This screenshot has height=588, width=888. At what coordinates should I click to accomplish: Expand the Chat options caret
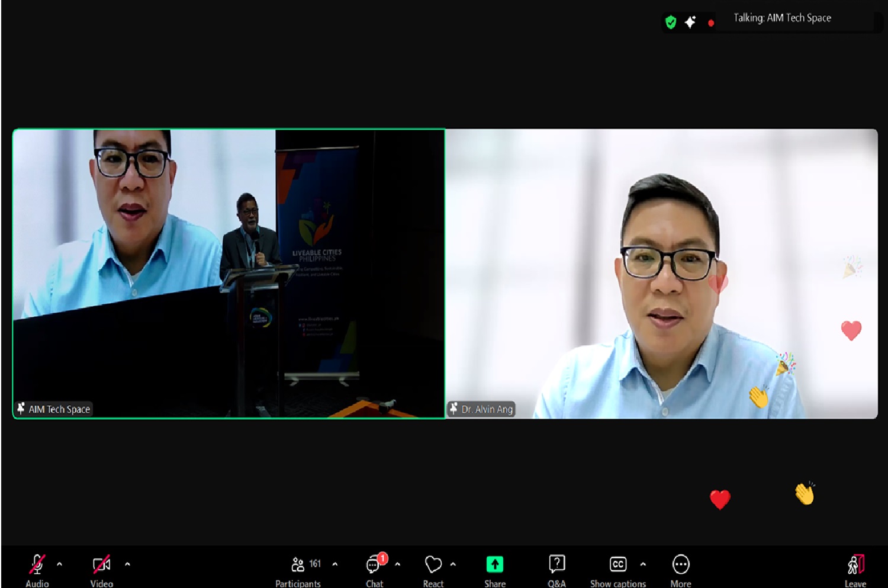[398, 564]
